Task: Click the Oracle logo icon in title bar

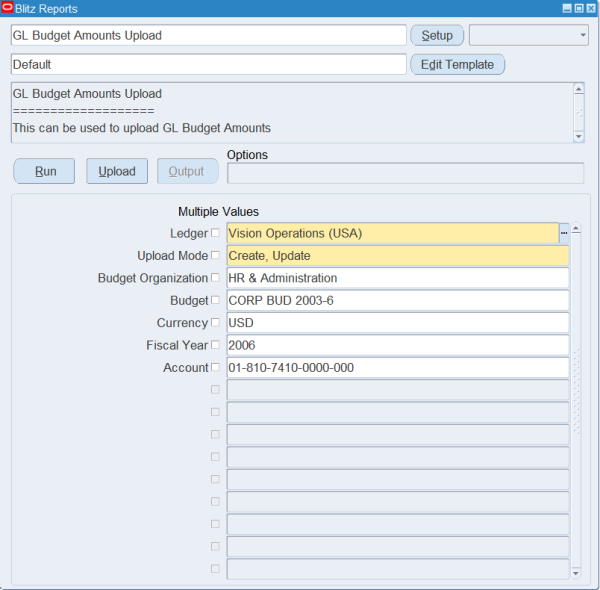Action: click(7, 7)
